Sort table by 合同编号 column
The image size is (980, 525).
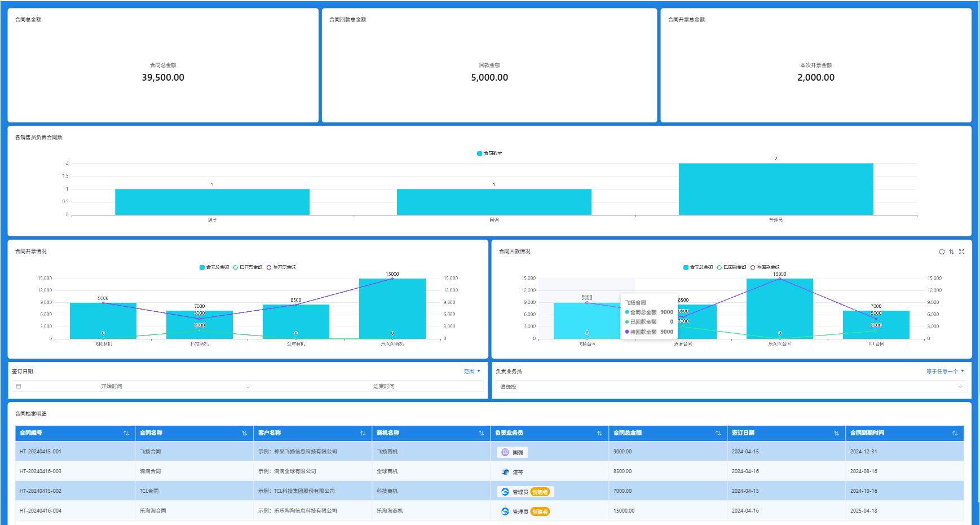[126, 434]
